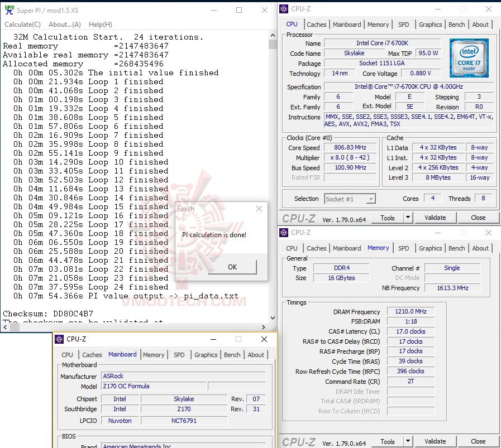Click the Z170 OC Formula model field
Image resolution: width=501 pixels, height=448 pixels.
point(154,386)
